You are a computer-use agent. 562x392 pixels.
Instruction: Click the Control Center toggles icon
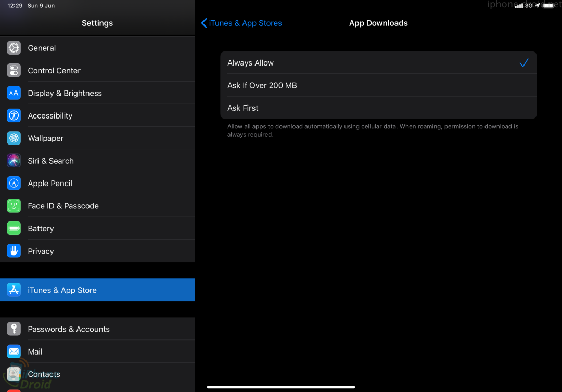tap(14, 71)
